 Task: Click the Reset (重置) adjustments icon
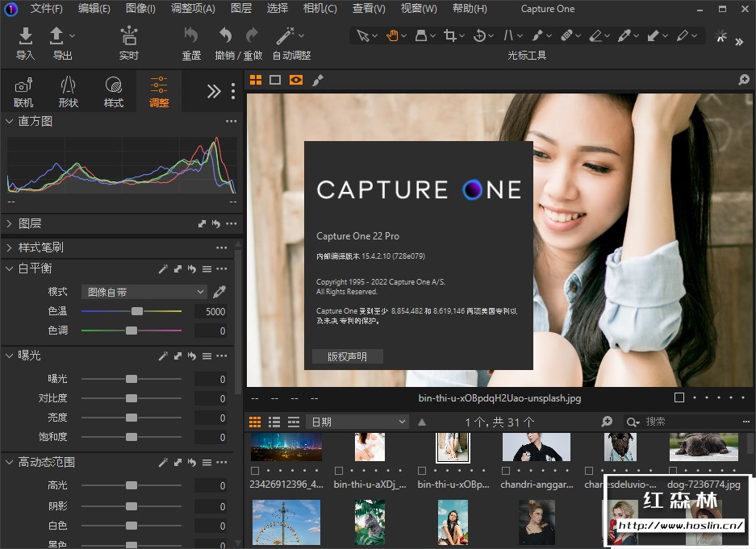191,35
